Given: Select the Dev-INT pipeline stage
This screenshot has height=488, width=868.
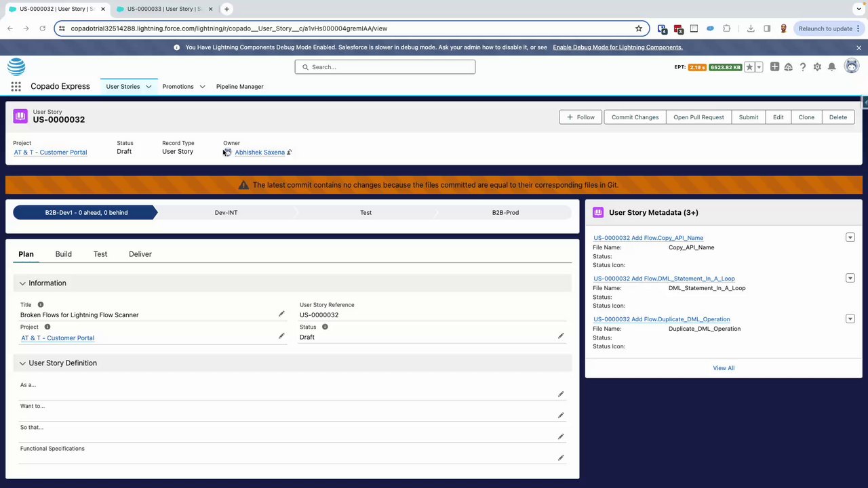Looking at the screenshot, I should tap(226, 213).
